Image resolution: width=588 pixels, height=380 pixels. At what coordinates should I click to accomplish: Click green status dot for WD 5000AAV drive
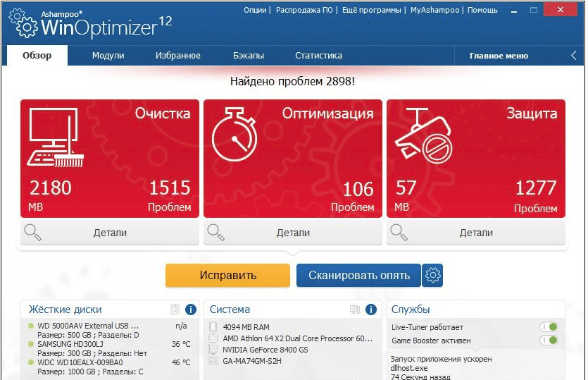coord(31,326)
